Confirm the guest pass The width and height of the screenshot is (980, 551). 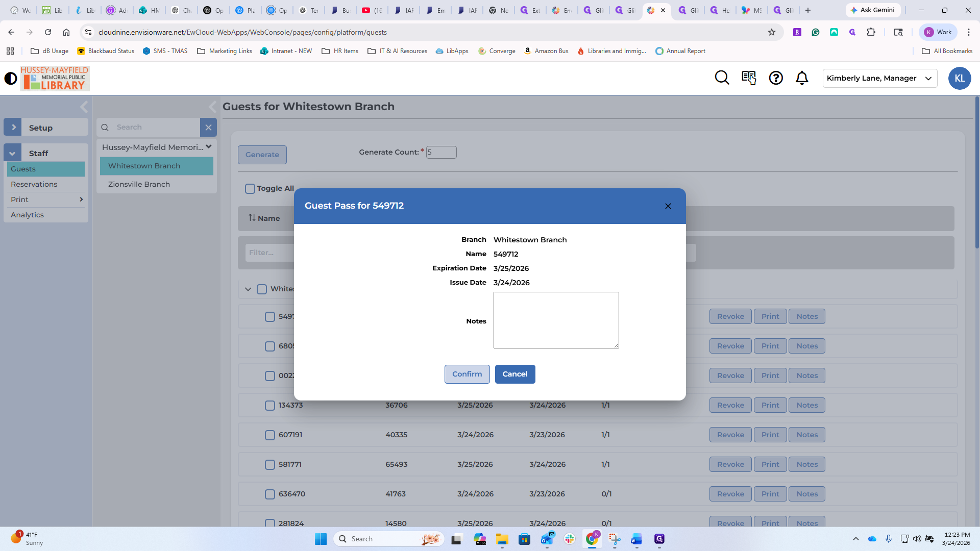click(x=467, y=374)
